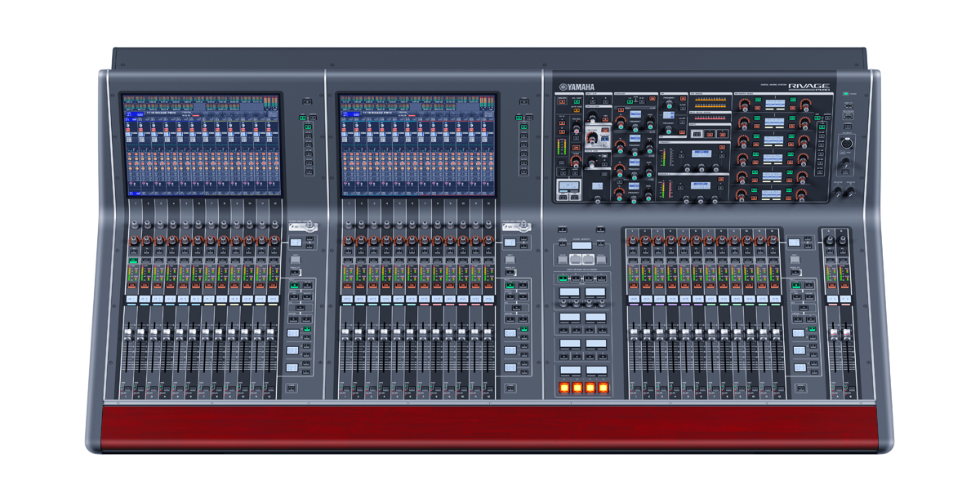Viewport: 980px width, 490px height.
Task: Click the YAMAHA logo
Action: point(577,87)
